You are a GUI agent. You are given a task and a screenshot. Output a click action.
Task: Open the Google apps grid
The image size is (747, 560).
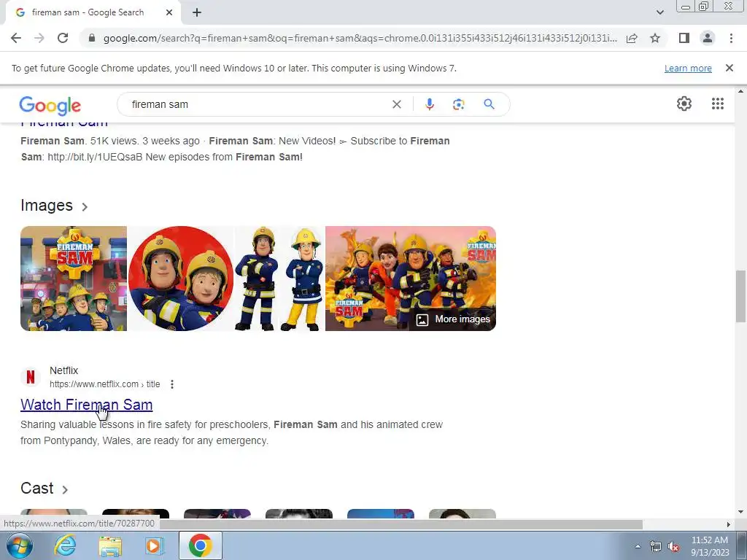coord(718,104)
